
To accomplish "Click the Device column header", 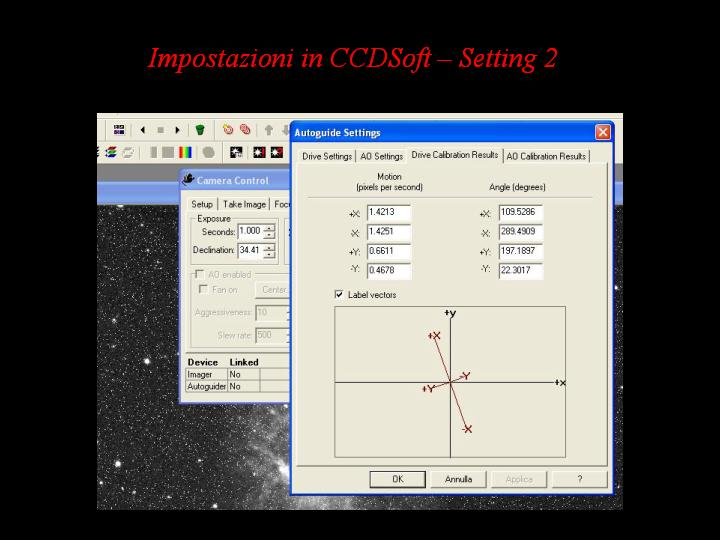I will [202, 362].
